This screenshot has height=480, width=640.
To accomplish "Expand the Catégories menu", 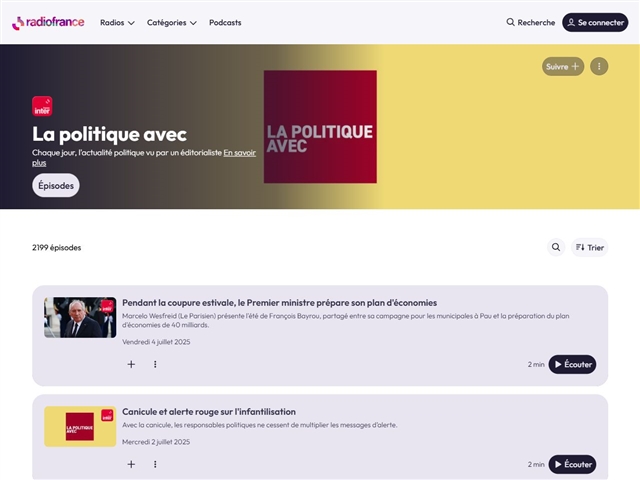I will 171,23.
